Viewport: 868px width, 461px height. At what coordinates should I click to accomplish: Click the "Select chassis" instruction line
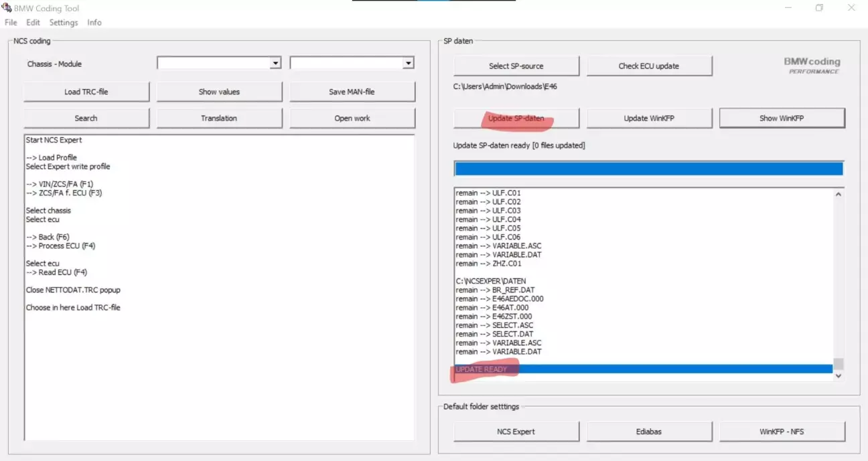pyautogui.click(x=48, y=211)
